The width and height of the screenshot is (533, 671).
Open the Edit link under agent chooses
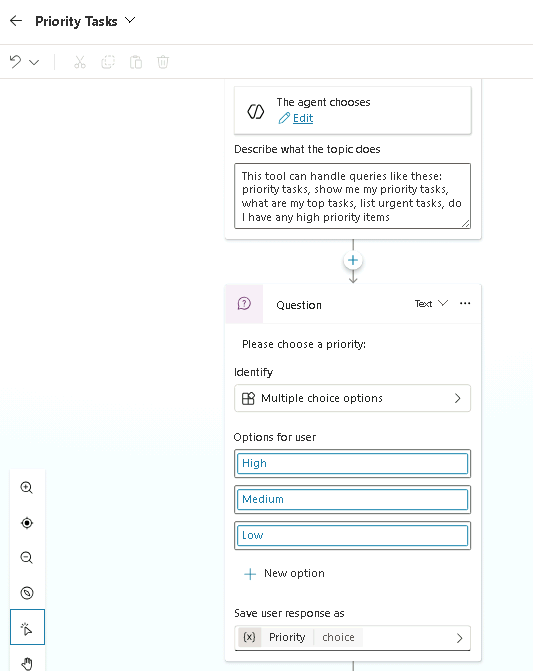(303, 118)
